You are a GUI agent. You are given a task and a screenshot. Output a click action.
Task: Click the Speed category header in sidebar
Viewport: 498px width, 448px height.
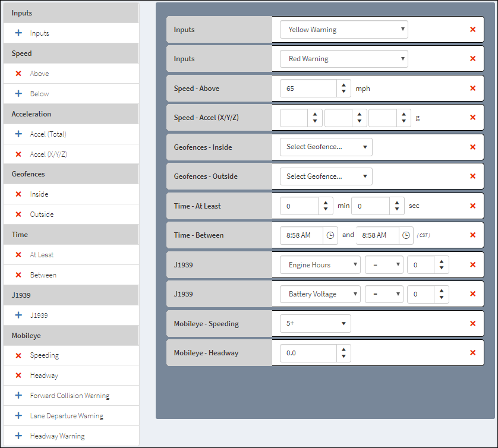click(71, 53)
